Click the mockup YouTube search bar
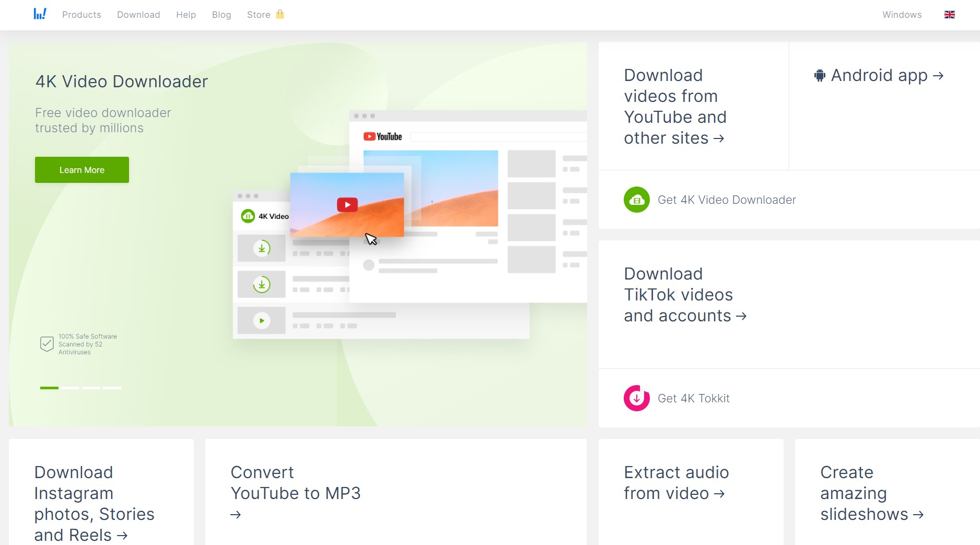The width and height of the screenshot is (980, 545). tap(498, 136)
